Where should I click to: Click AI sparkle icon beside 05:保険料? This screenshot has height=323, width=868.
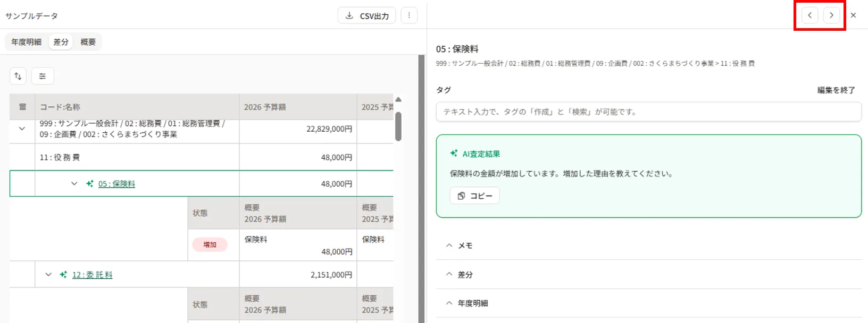pyautogui.click(x=89, y=184)
